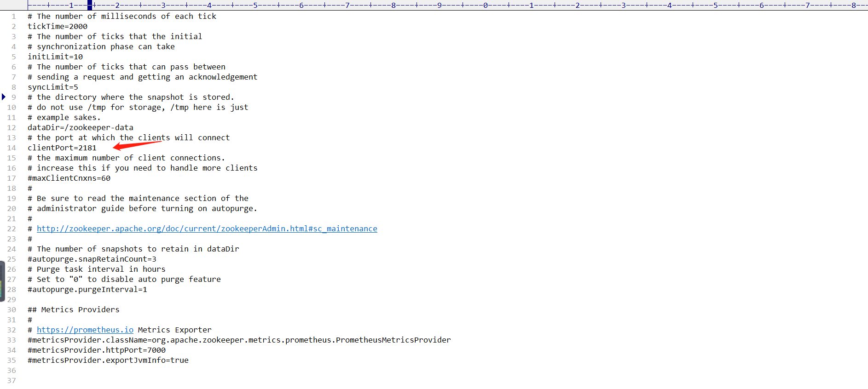Click comment '# Purge task interval in hours'

tap(97, 269)
